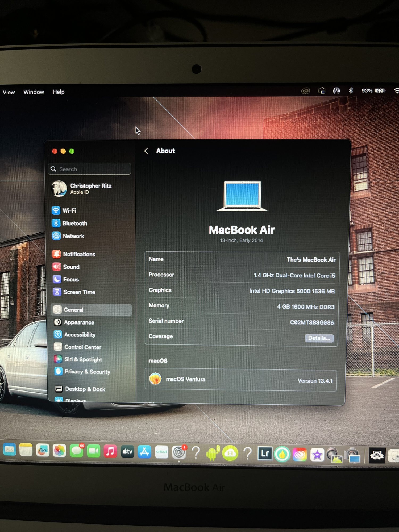
Task: Open green flame circle app in Dock
Action: click(282, 454)
